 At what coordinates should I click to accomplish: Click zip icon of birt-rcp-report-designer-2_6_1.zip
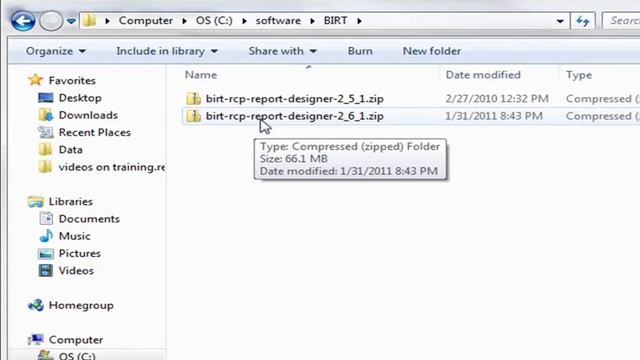pos(193,116)
